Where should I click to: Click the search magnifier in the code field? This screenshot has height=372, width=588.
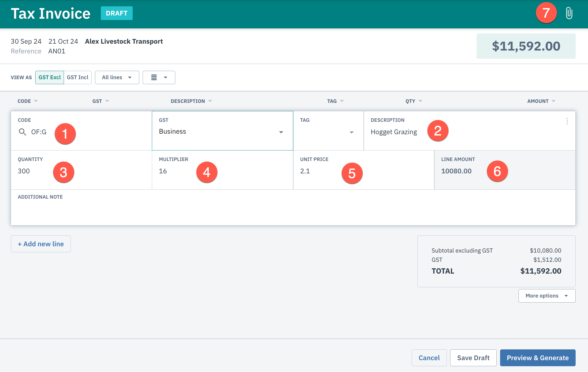pos(22,132)
